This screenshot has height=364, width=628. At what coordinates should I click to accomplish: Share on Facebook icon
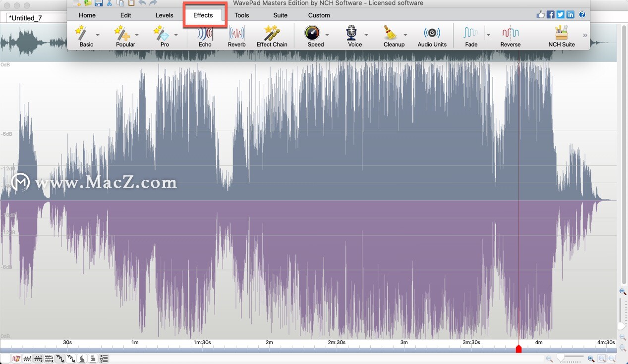551,15
